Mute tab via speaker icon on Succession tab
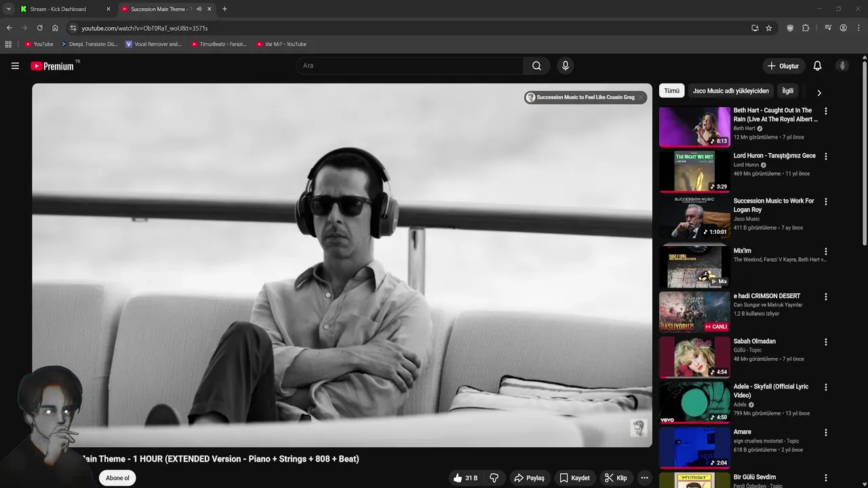The width and height of the screenshot is (868, 488). 199,9
